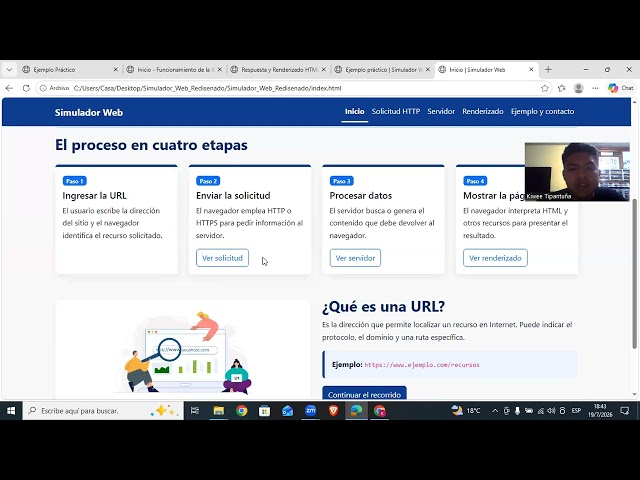This screenshot has height=480, width=640.
Task: Open a new tab with the plus icon
Action: (548, 70)
